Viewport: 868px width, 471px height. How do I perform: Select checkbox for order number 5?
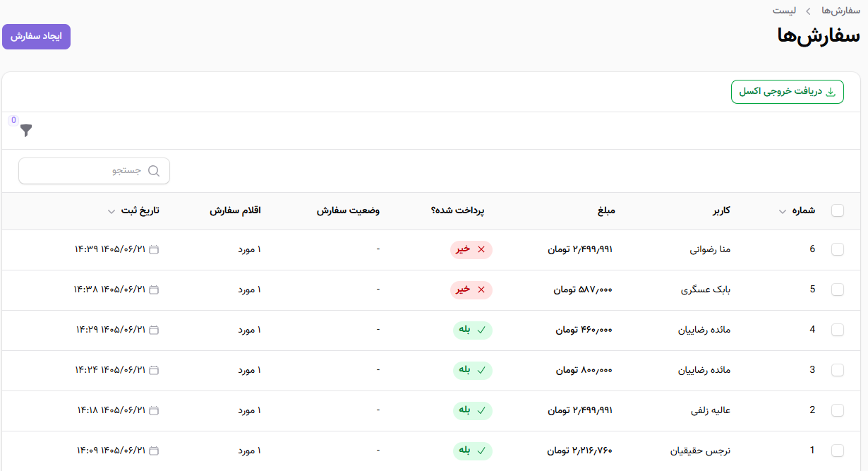[x=838, y=290]
